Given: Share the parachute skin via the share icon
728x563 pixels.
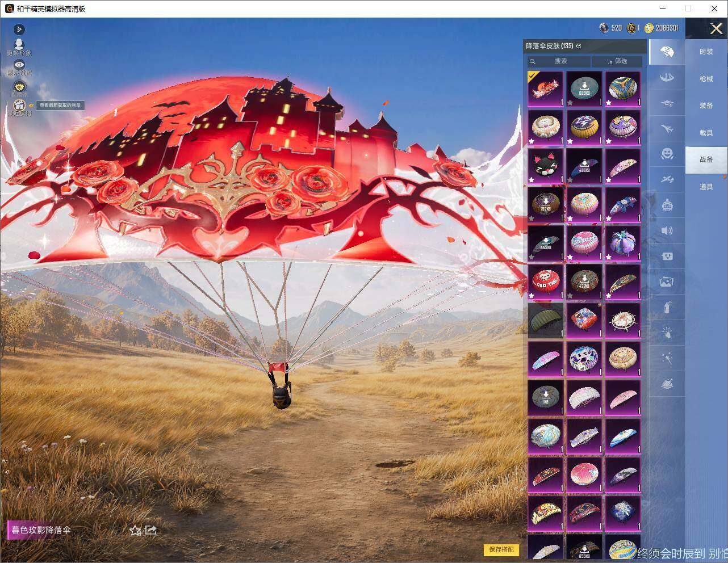Looking at the screenshot, I should [151, 530].
